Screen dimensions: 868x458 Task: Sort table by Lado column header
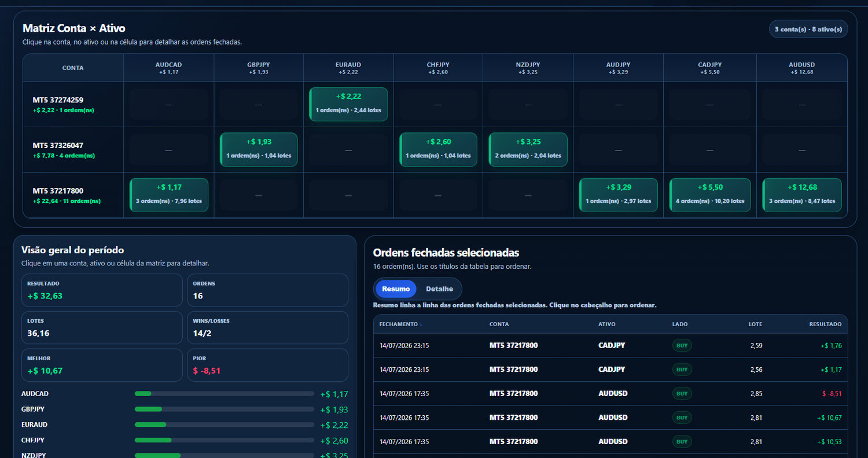(680, 324)
